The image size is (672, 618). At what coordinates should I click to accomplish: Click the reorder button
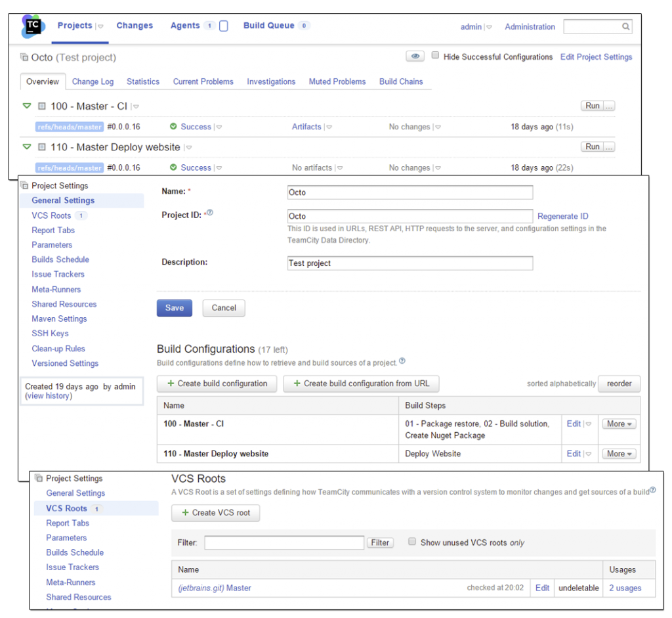pos(619,384)
